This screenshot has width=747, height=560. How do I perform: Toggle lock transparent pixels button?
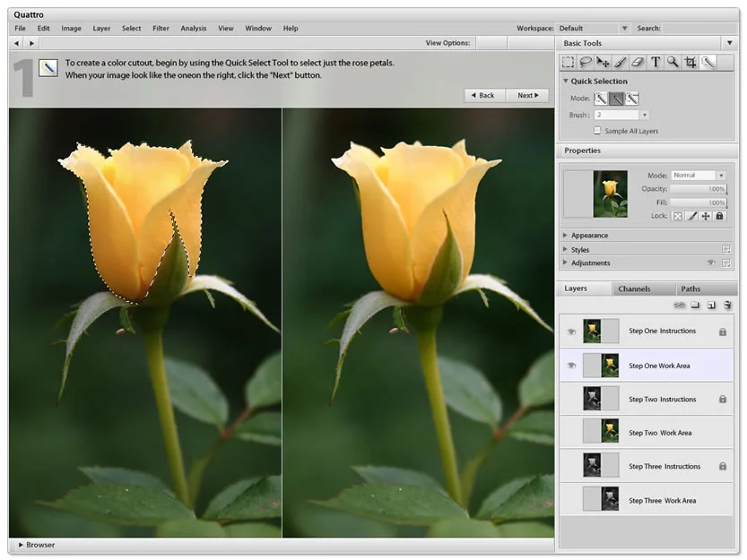677,216
